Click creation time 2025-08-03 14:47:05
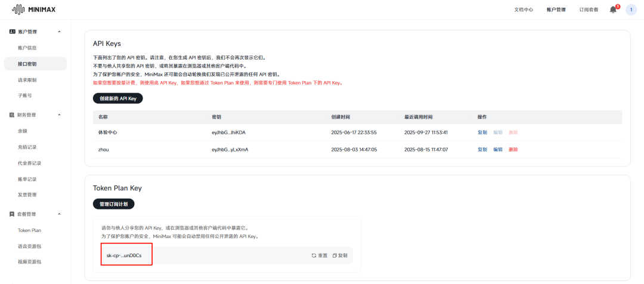Image resolution: width=644 pixels, height=284 pixels. click(354, 150)
